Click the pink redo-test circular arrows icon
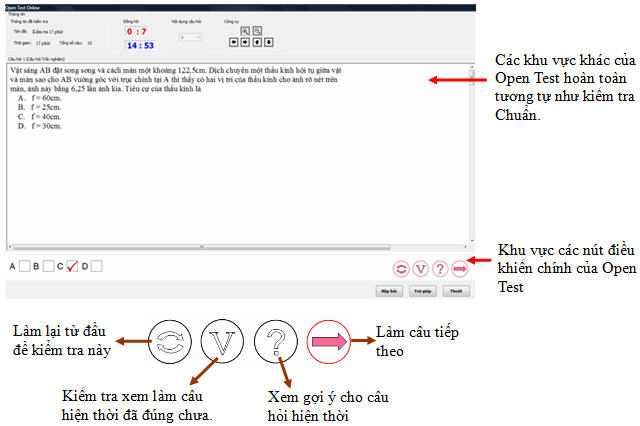Viewport: 640px width, 426px height. point(401,269)
